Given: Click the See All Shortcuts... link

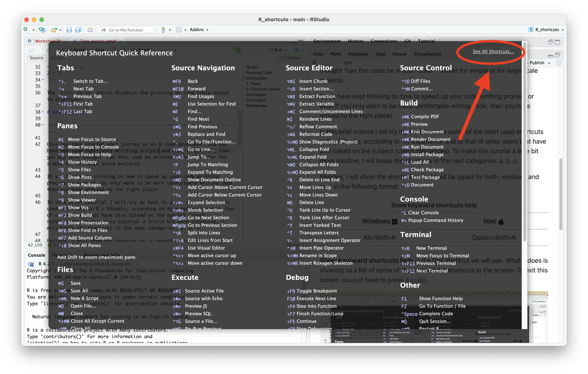Looking at the screenshot, I should click(493, 51).
